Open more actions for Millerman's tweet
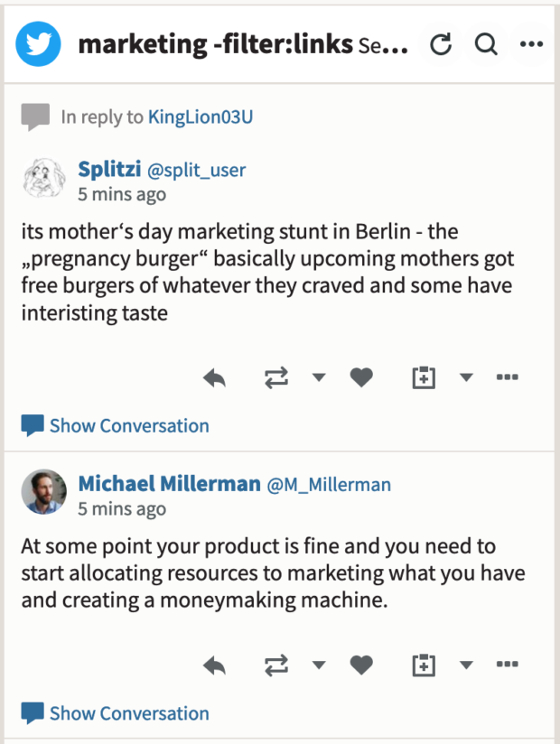The image size is (560, 744). [x=508, y=666]
